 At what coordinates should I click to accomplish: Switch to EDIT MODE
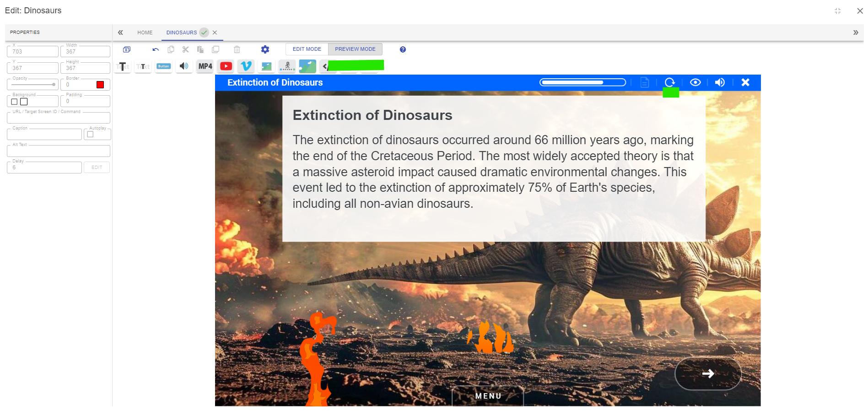pyautogui.click(x=307, y=49)
